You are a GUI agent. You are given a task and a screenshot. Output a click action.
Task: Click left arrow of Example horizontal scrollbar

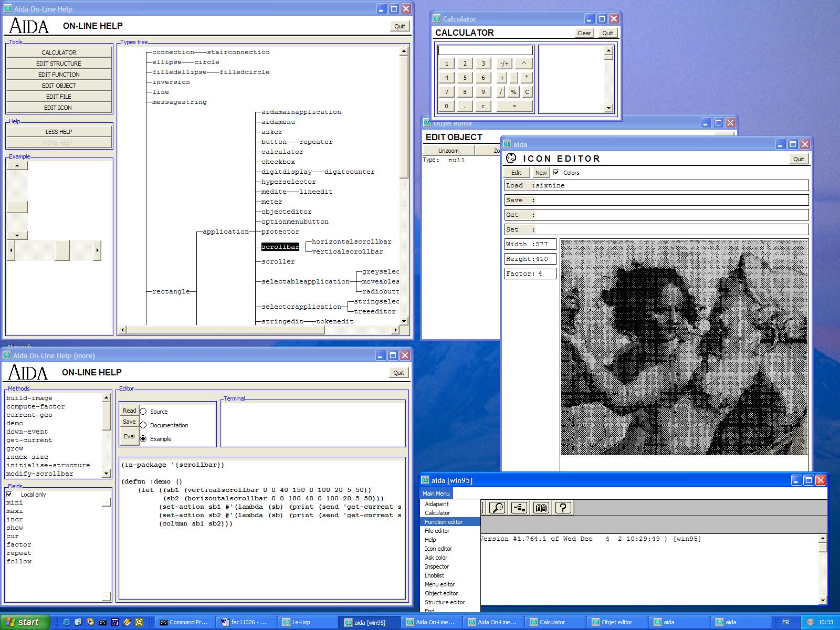(x=11, y=250)
